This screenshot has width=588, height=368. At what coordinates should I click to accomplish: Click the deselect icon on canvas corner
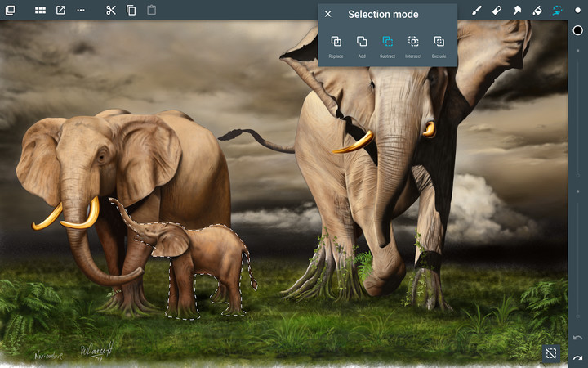coord(551,353)
